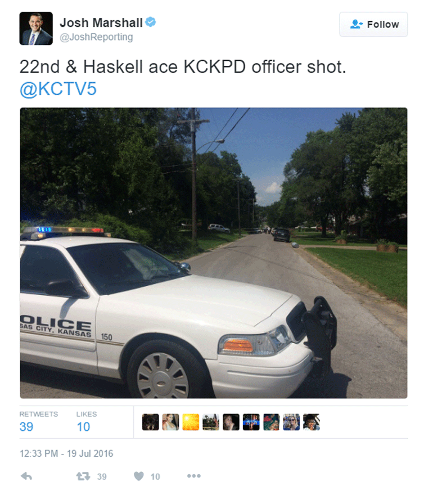This screenshot has height=504, width=433.
Task: Open the dark flag-themed avatar
Action: [251, 422]
